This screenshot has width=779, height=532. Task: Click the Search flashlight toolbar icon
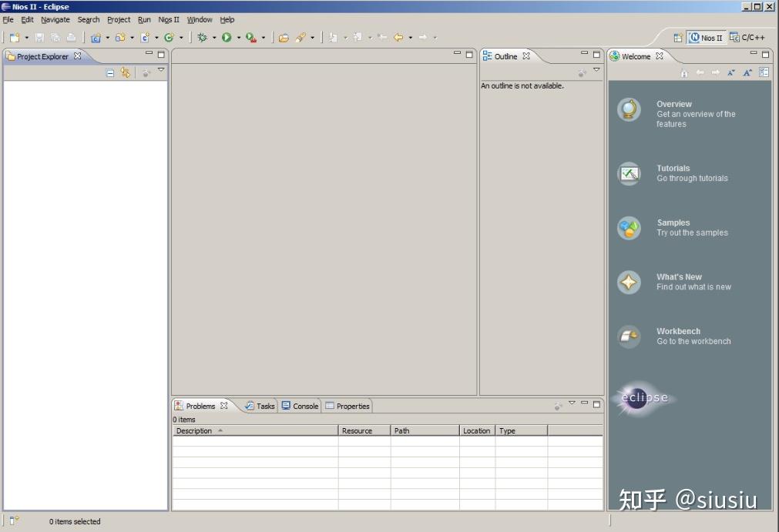(x=301, y=37)
